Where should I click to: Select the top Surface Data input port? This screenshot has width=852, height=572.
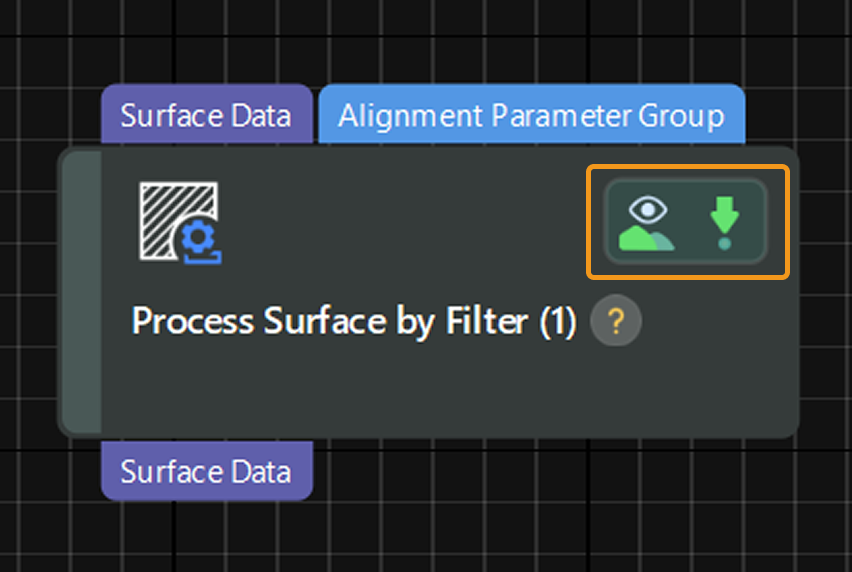(x=206, y=115)
